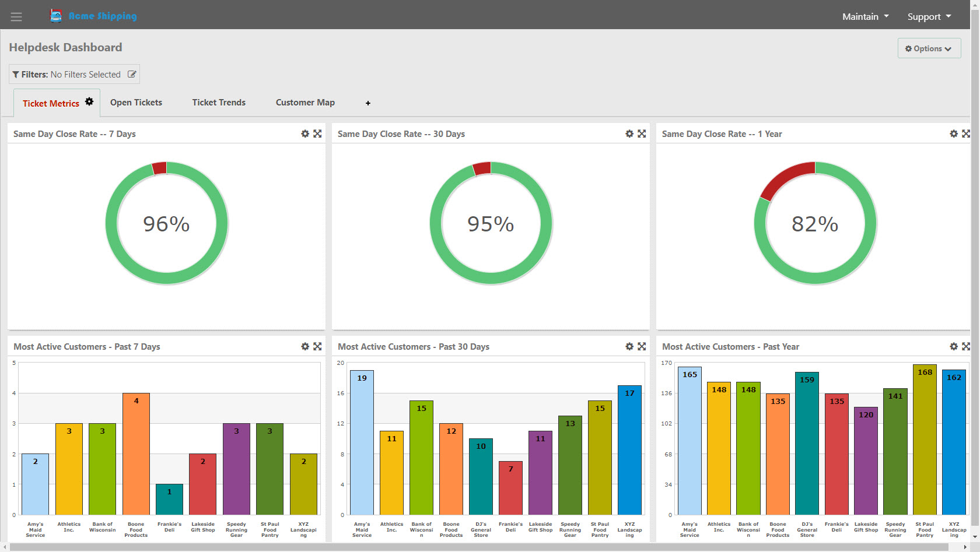Click Same Day Close Rate -- 30 Days title

[x=401, y=134]
